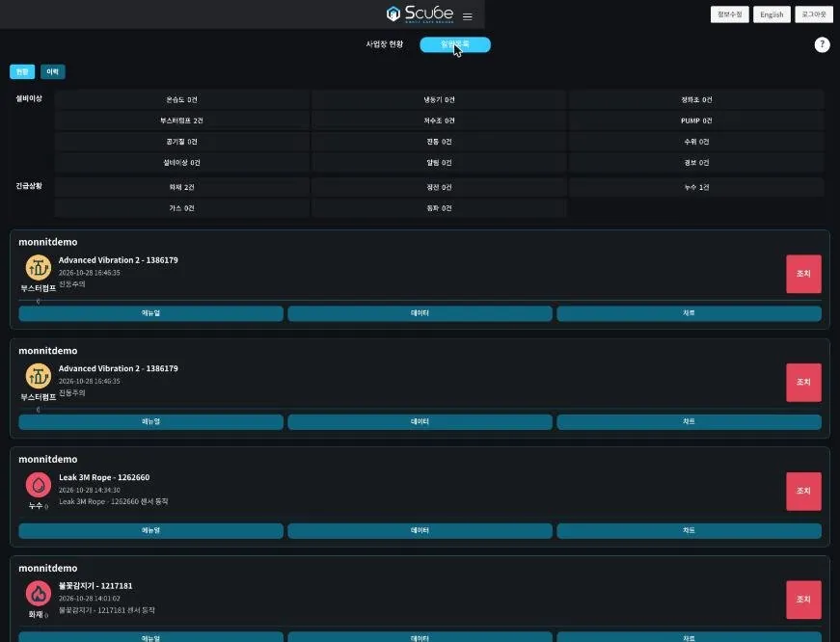Click the 가스 0건 emergency cell
Screen dimensions: 840x642
[x=182, y=208]
